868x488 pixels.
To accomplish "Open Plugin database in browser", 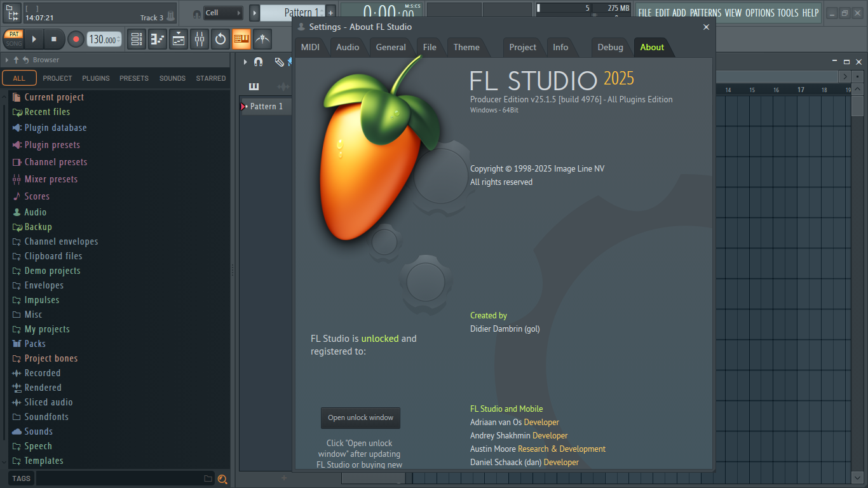I will pos(50,128).
